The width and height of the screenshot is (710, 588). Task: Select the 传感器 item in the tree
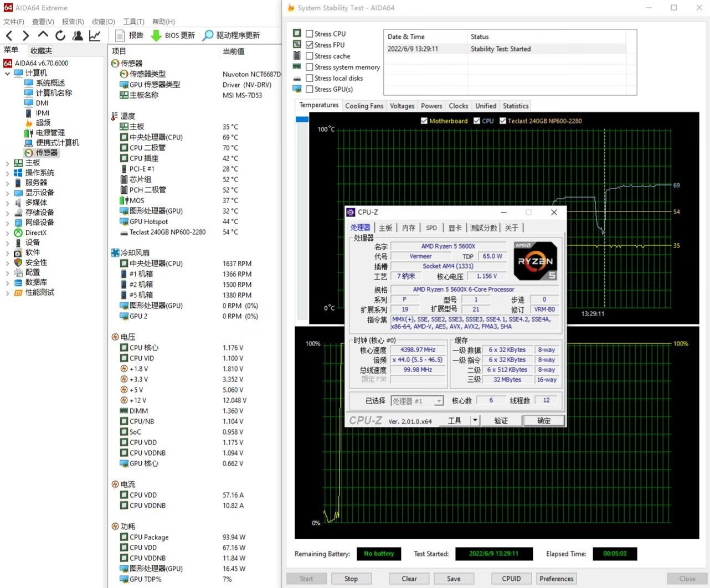(x=47, y=152)
